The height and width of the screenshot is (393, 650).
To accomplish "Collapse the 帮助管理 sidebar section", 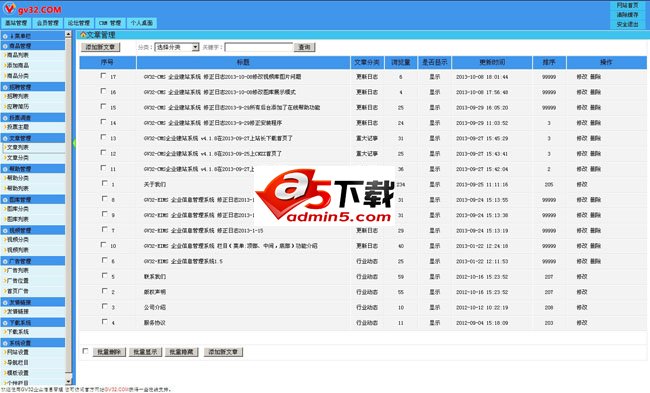I will click(x=32, y=169).
